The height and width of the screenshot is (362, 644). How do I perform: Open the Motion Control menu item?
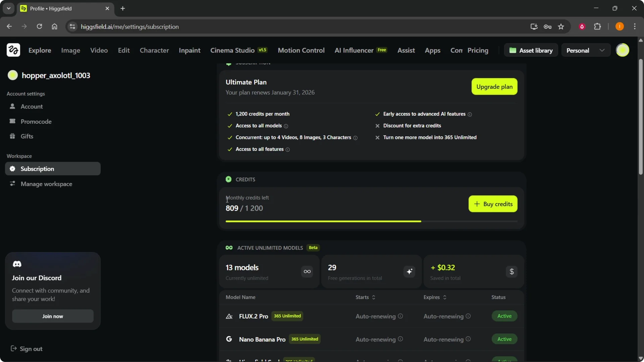point(301,50)
